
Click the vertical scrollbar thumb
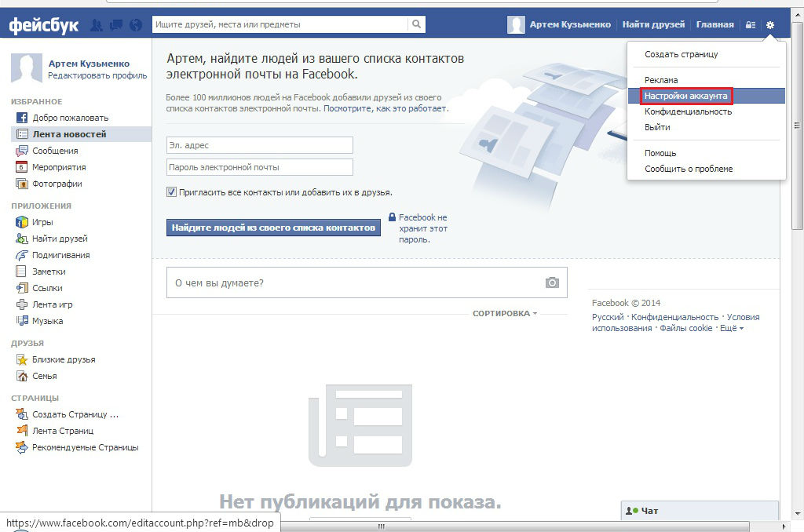[x=797, y=126]
